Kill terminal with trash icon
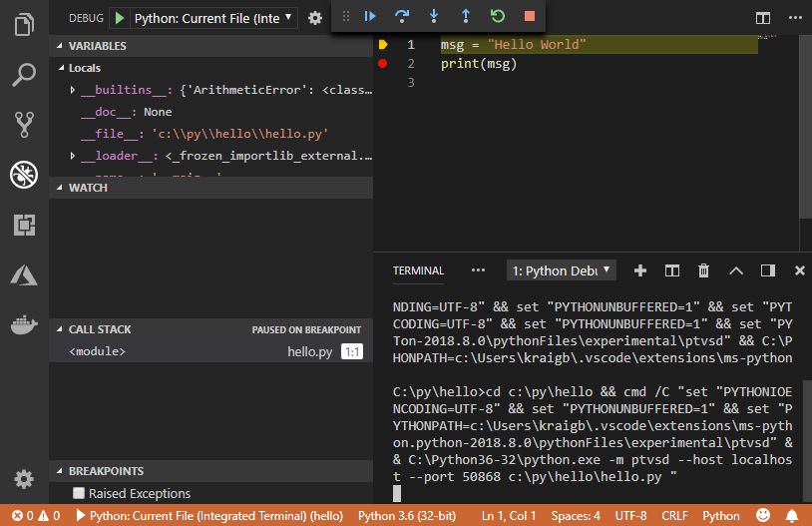 click(x=704, y=270)
